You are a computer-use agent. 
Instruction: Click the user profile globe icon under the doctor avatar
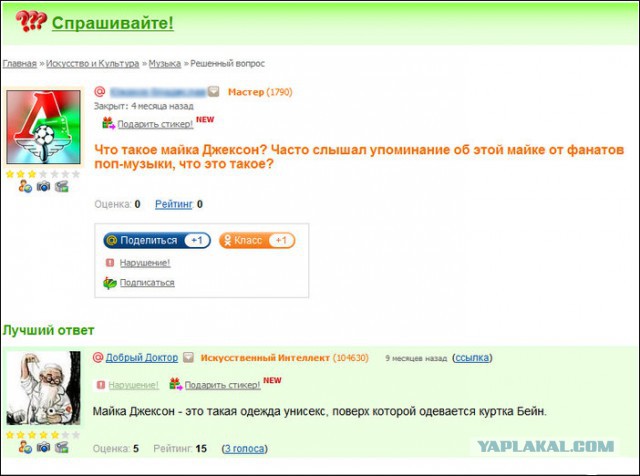click(25, 447)
